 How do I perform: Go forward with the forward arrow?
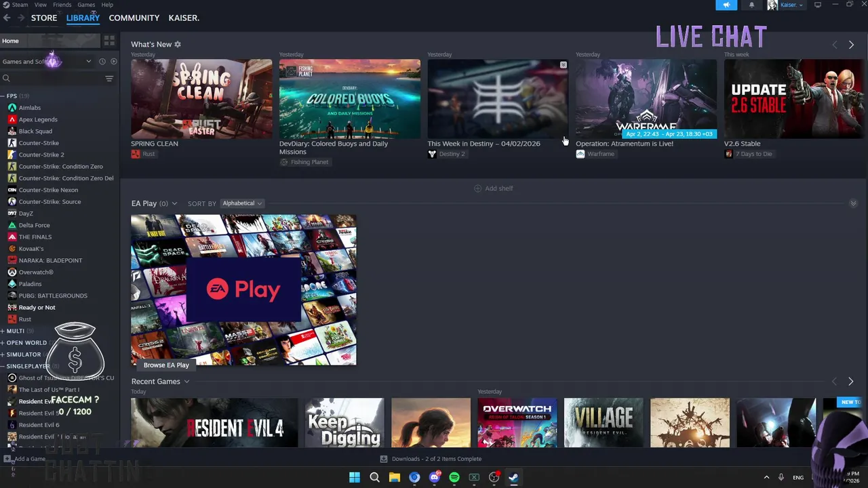21,18
